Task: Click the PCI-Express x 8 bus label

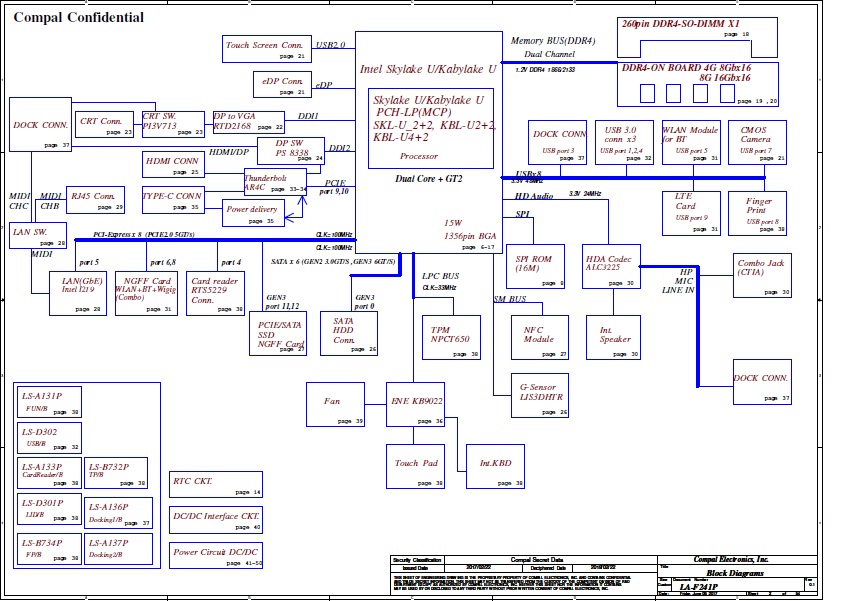Action: coord(144,235)
